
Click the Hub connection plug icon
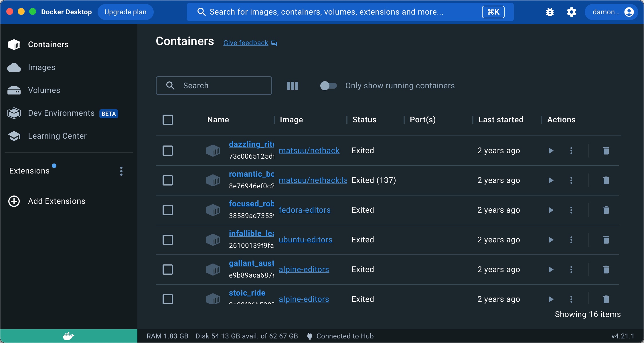309,336
